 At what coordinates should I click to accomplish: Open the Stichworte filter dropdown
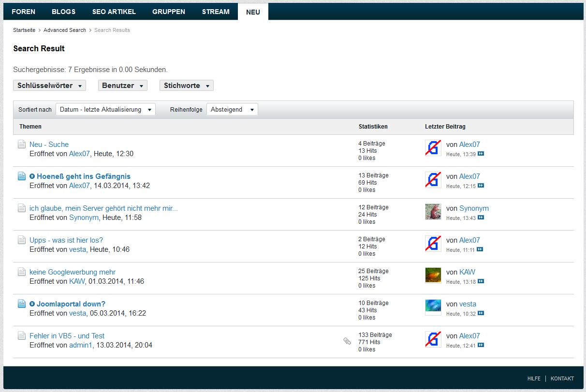click(x=186, y=86)
